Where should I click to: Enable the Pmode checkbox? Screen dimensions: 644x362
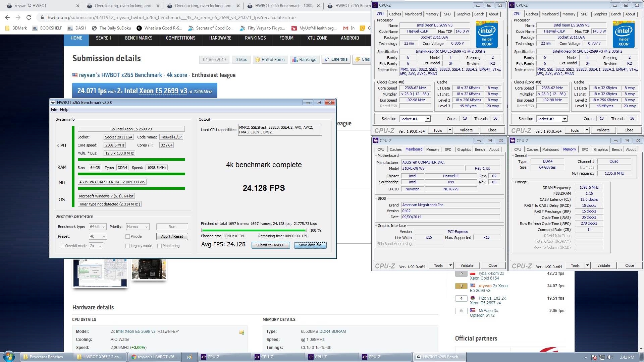[x=127, y=237]
